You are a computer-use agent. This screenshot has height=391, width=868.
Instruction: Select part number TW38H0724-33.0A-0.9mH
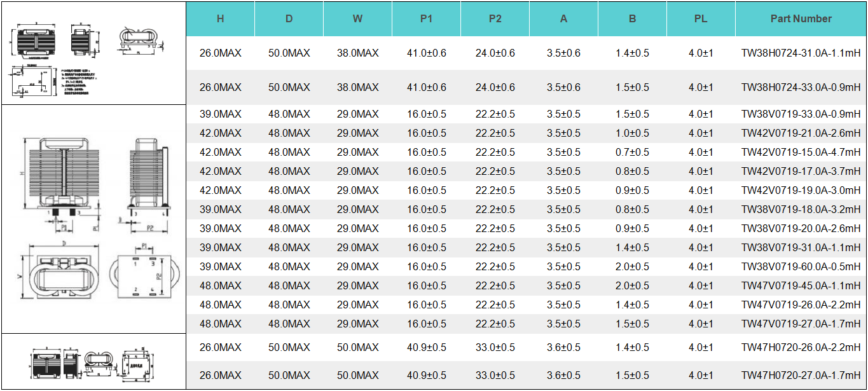pyautogui.click(x=801, y=88)
